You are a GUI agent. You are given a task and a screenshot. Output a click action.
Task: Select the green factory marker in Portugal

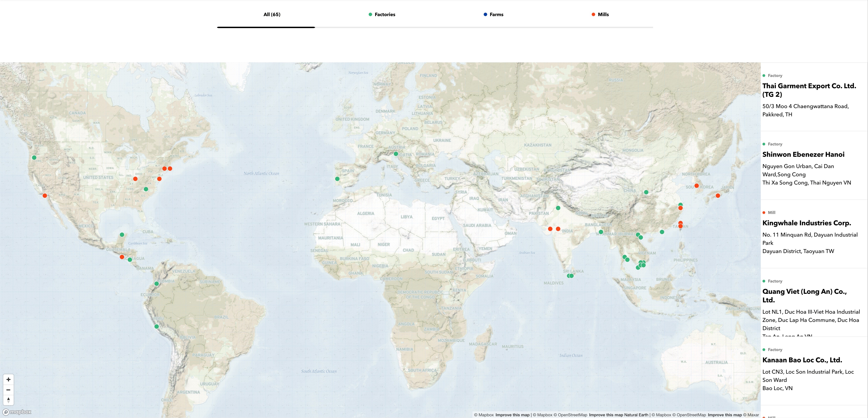pos(337,179)
